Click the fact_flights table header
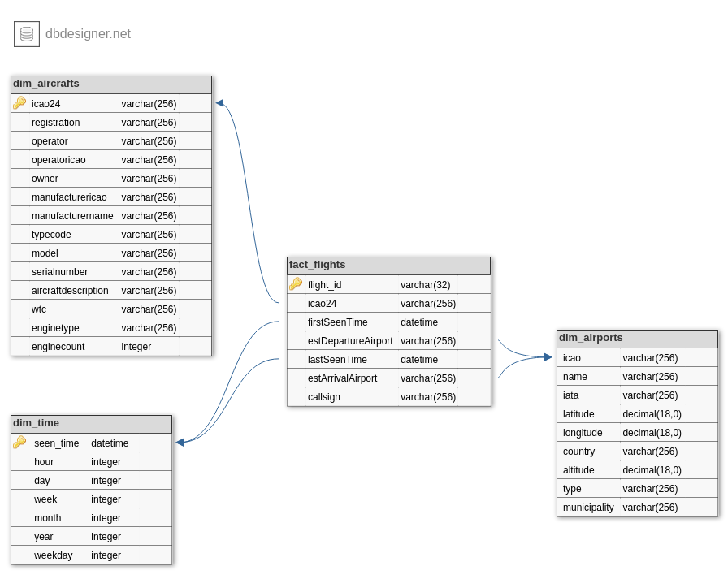This screenshot has width=728, height=579. point(388,265)
